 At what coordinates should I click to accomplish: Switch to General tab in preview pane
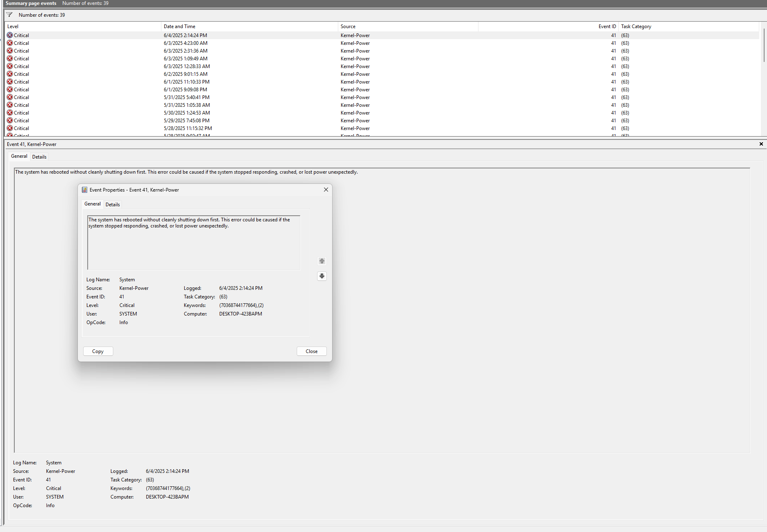tap(19, 156)
